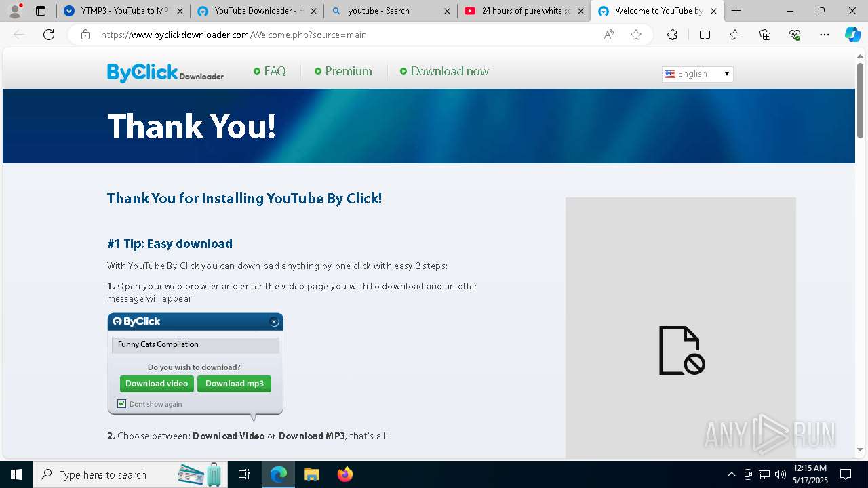Image resolution: width=868 pixels, height=488 pixels.
Task: Click the blocked content file icon
Action: (x=682, y=350)
